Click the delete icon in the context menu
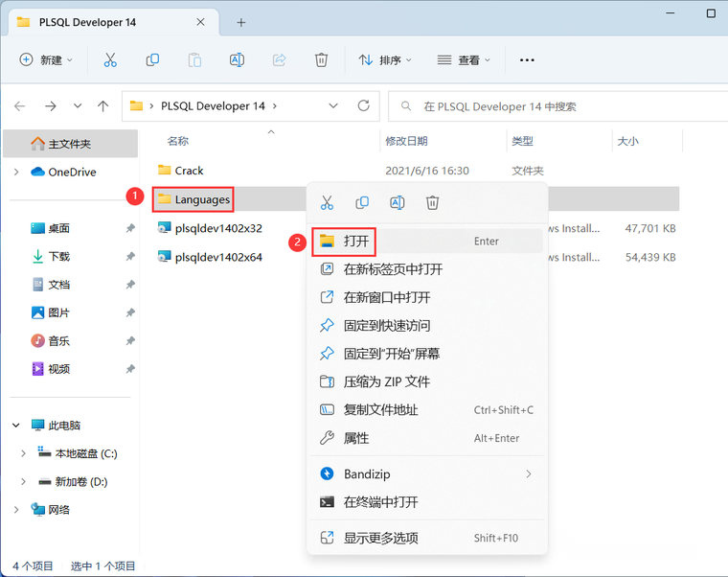Viewport: 728px width, 577px height. (x=432, y=202)
